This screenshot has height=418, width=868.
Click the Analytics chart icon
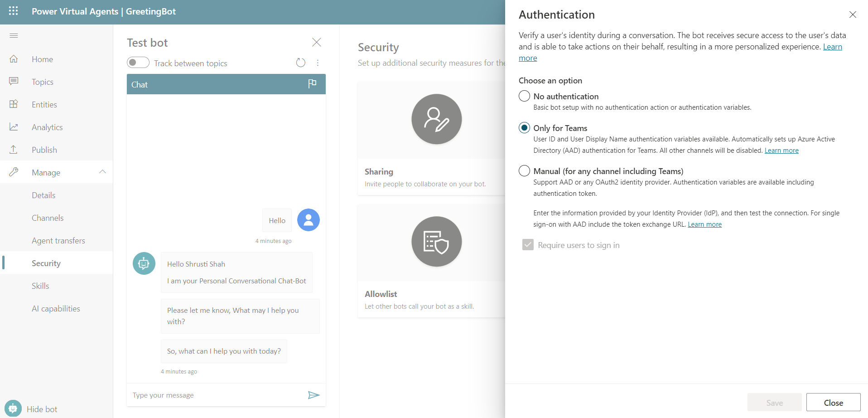click(x=14, y=126)
